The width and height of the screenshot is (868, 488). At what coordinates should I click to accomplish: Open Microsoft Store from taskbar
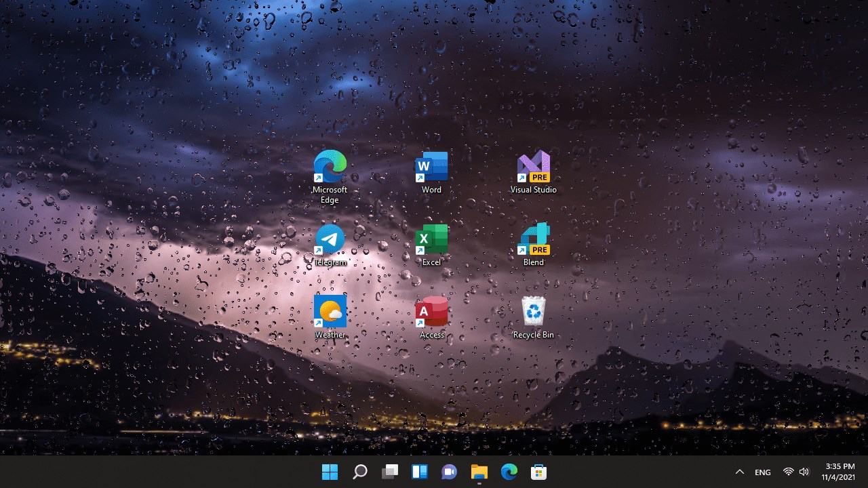(x=538, y=472)
